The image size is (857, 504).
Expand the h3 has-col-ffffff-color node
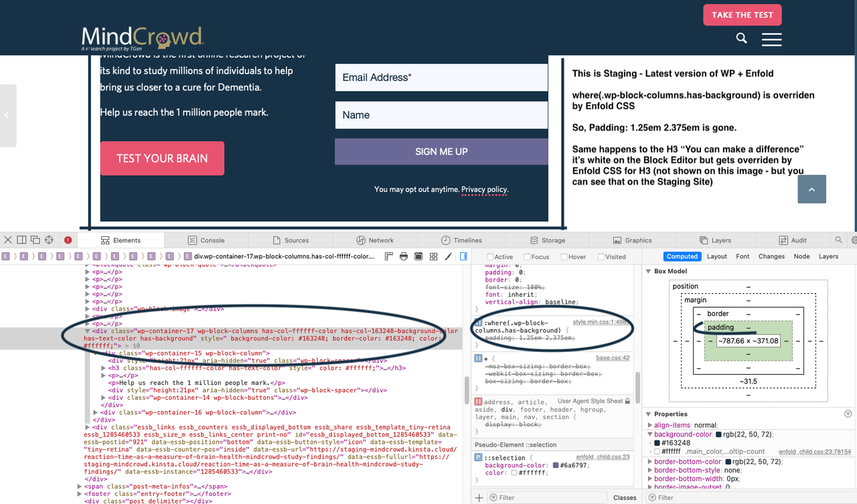pos(103,367)
